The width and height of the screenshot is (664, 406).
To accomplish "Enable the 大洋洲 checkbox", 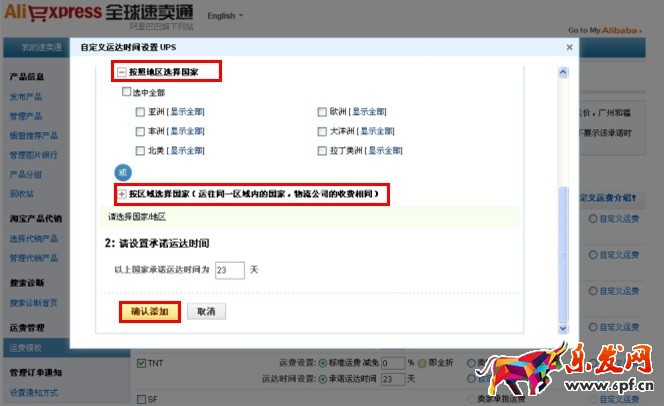I will point(322,131).
